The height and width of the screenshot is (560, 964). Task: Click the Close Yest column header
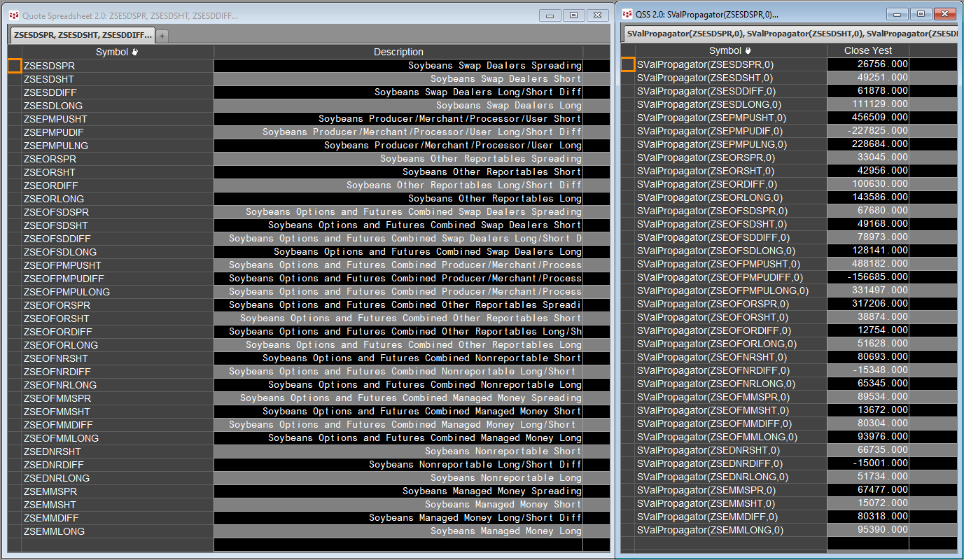pyautogui.click(x=867, y=50)
